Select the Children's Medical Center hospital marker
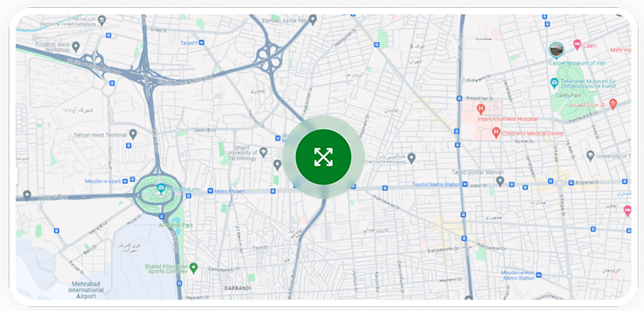Screen dimensions: 644x311 click(496, 133)
